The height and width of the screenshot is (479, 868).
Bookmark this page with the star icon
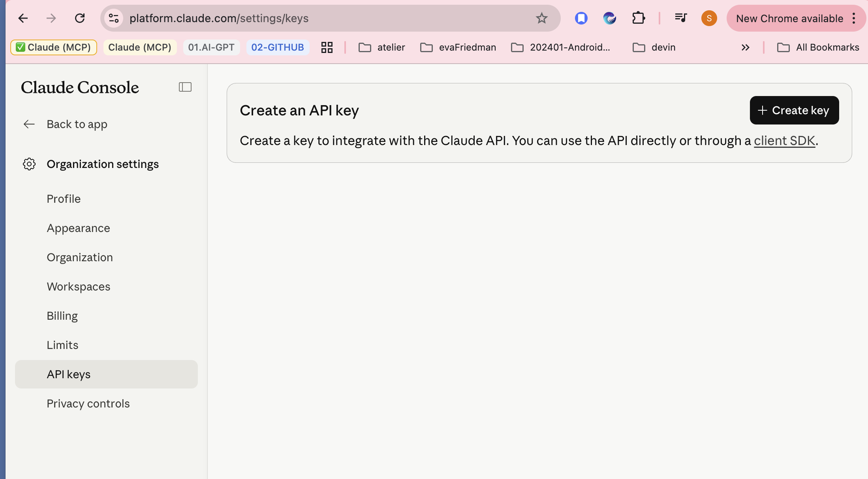pos(541,18)
